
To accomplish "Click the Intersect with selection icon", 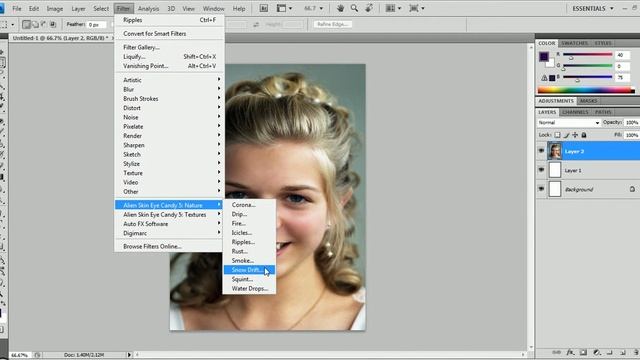I will tap(53, 24).
